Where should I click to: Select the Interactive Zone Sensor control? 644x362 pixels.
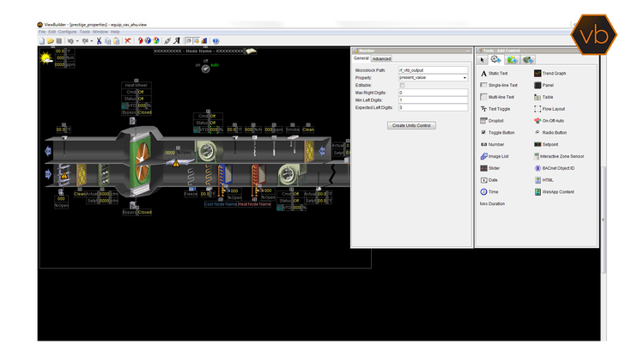559,156
